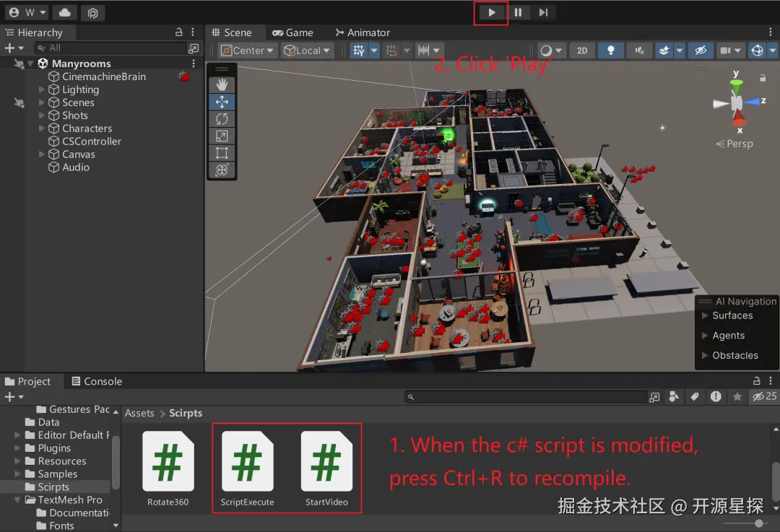The image size is (780, 532).
Task: Open the account W dropdown
Action: pyautogui.click(x=28, y=12)
